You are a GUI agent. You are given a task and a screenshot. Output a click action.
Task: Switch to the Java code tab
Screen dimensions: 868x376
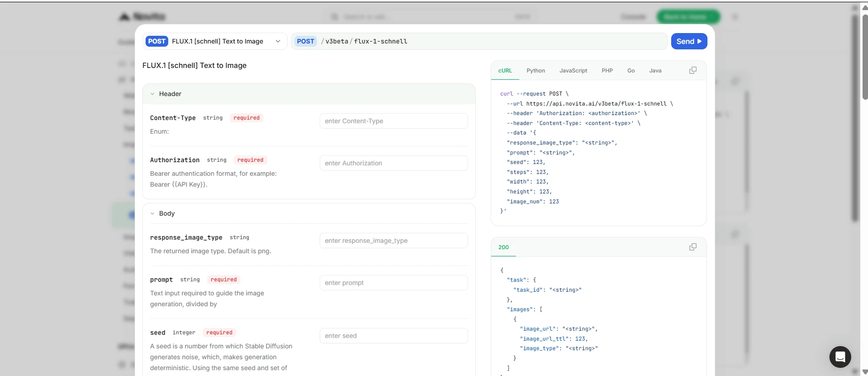click(655, 71)
